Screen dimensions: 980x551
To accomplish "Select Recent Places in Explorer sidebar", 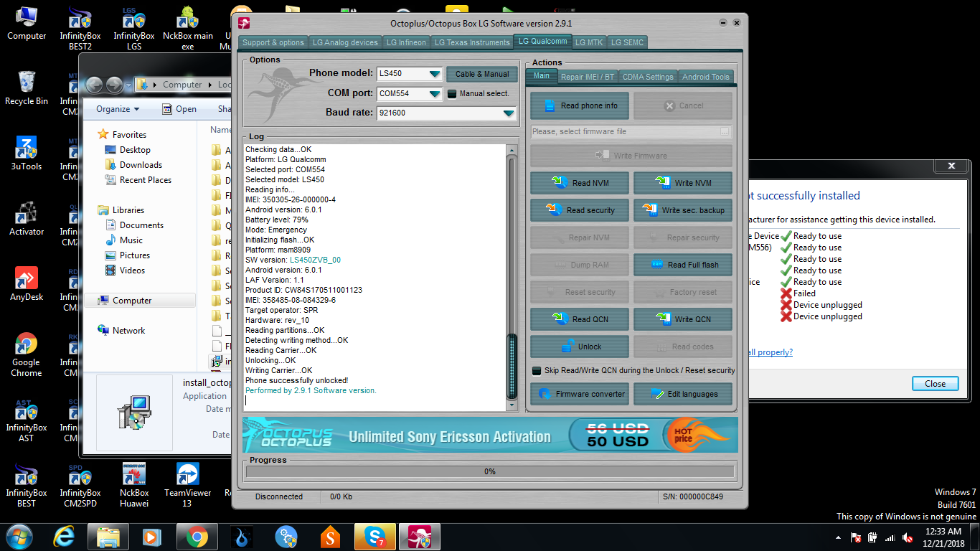I will tap(145, 180).
